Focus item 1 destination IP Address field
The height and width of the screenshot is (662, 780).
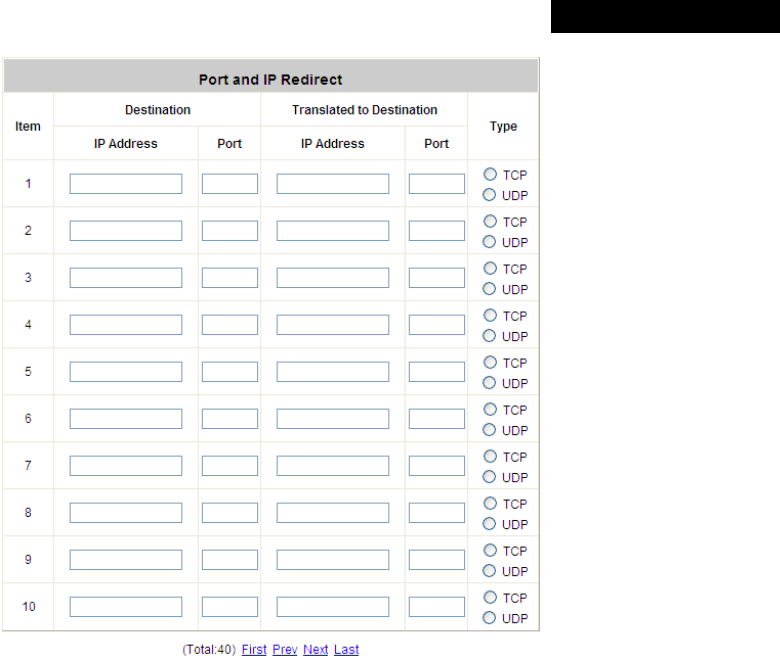click(126, 184)
